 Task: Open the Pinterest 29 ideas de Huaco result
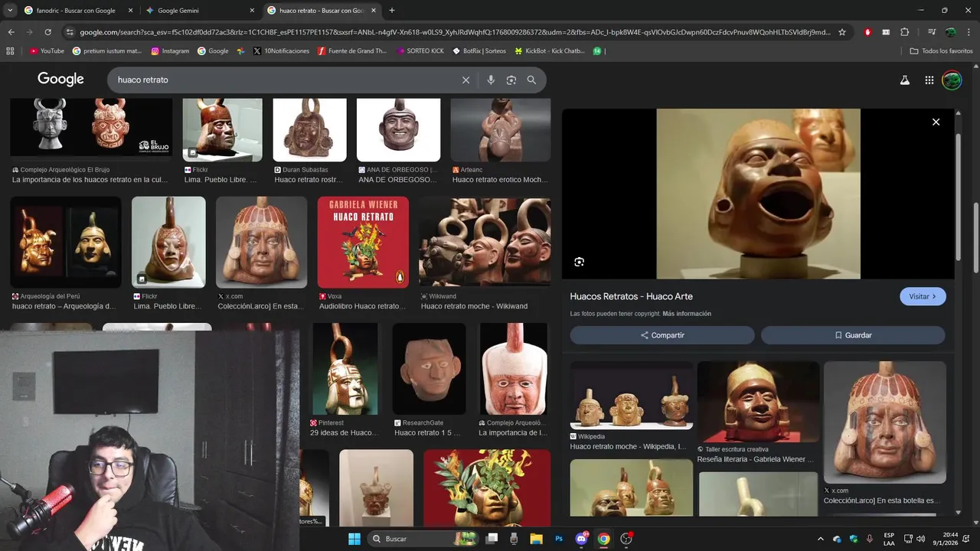click(344, 369)
